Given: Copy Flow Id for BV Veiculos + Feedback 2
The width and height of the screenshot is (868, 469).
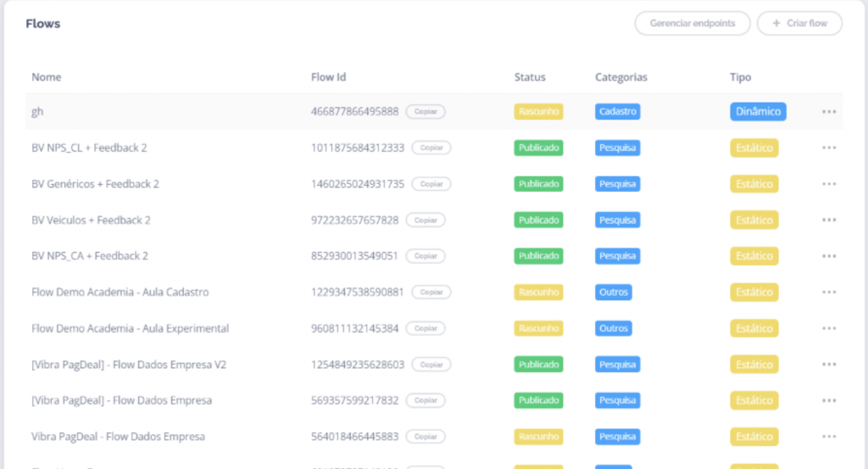Looking at the screenshot, I should point(426,220).
